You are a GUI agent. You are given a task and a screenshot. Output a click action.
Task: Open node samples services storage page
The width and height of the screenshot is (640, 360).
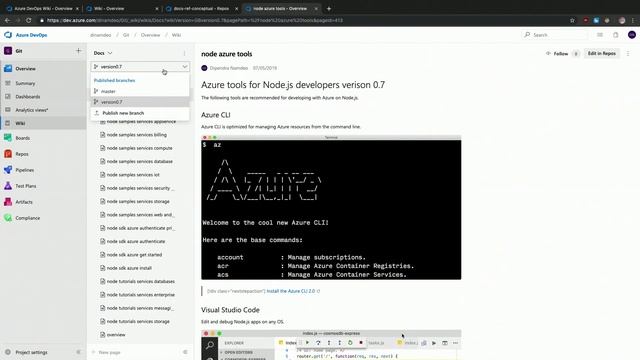[138, 202]
